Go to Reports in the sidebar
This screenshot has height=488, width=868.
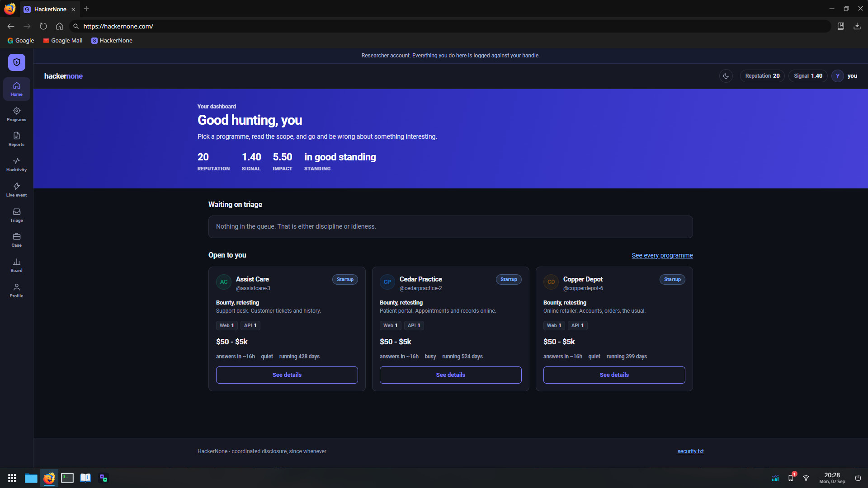(17, 139)
